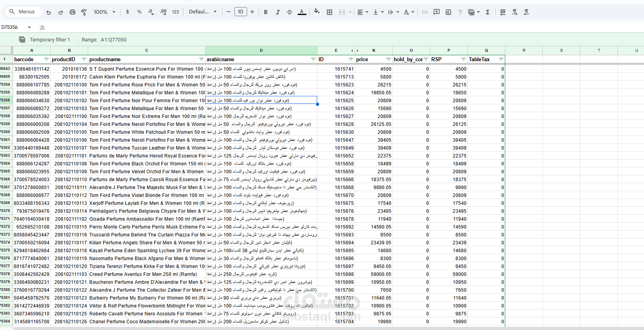Select column D header
Image resolution: width=644 pixels, height=330 pixels.
tap(261, 51)
